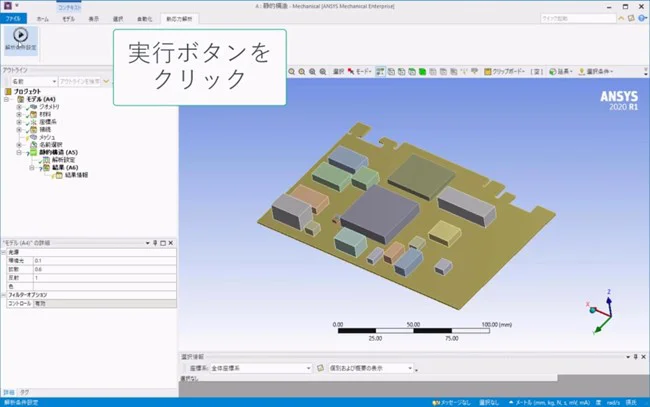Screen dimensions: 650x407
Task: Select 静的構造 (A5) in the tree
Action: (x=58, y=153)
